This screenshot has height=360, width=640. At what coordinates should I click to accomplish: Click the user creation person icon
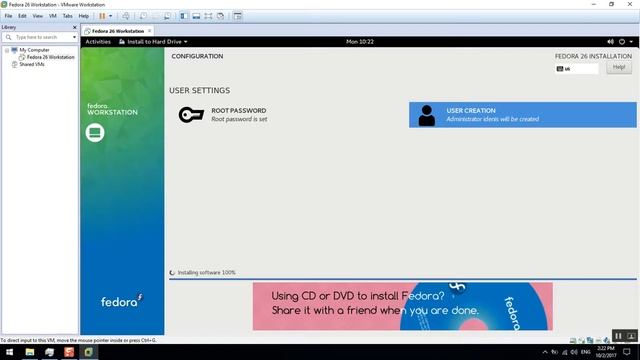427,115
